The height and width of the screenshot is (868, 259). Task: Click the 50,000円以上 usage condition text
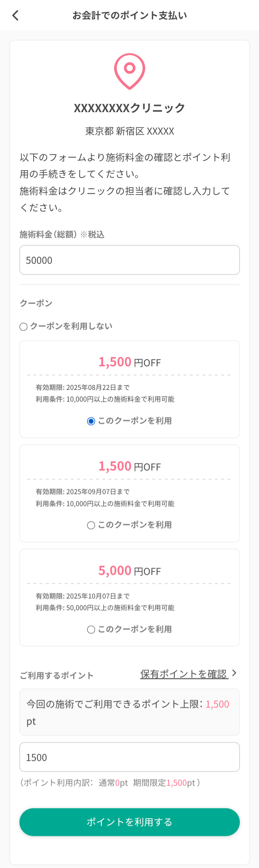pos(105,608)
